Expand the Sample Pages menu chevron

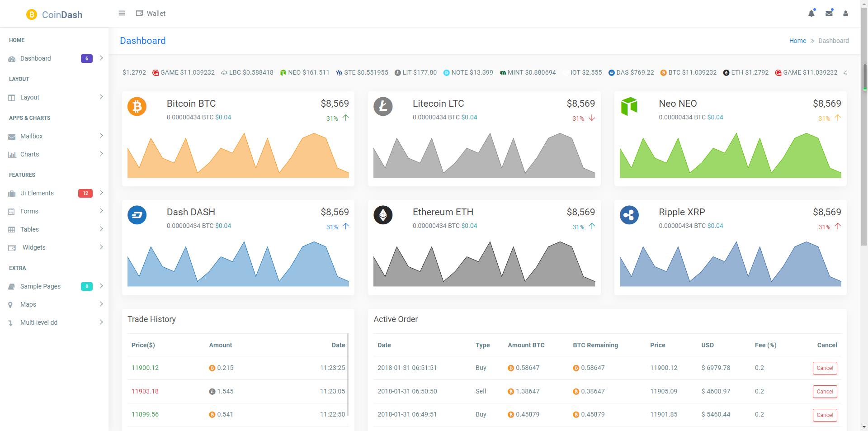[101, 286]
